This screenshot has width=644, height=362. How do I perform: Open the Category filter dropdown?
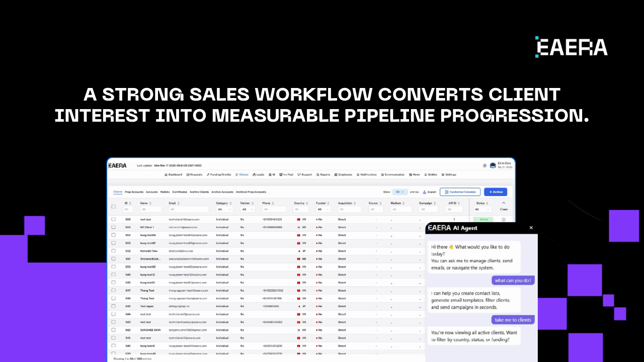point(224,209)
